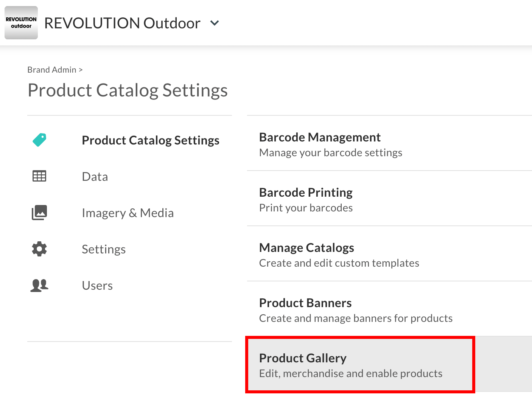Open the Data sidebar section
The height and width of the screenshot is (410, 532).
95,177
